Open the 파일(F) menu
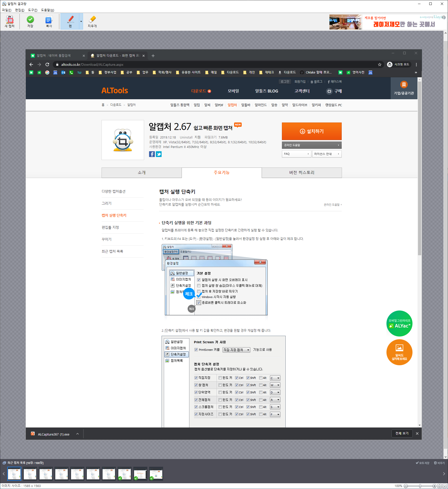 [x=7, y=10]
